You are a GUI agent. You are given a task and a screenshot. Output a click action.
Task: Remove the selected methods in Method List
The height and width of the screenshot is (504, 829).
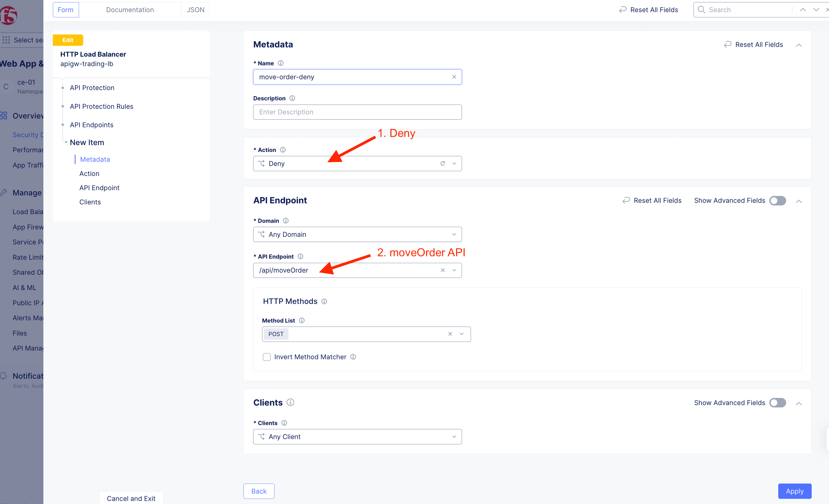point(450,334)
